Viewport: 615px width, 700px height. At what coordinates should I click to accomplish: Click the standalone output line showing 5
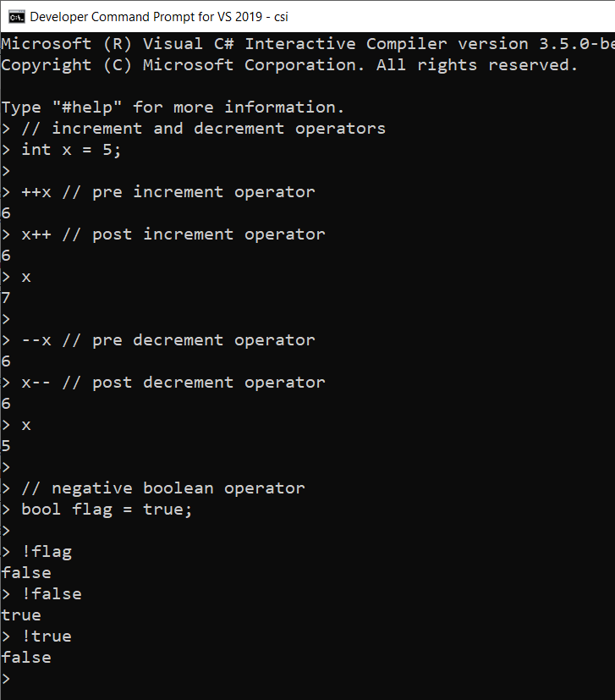coord(7,446)
